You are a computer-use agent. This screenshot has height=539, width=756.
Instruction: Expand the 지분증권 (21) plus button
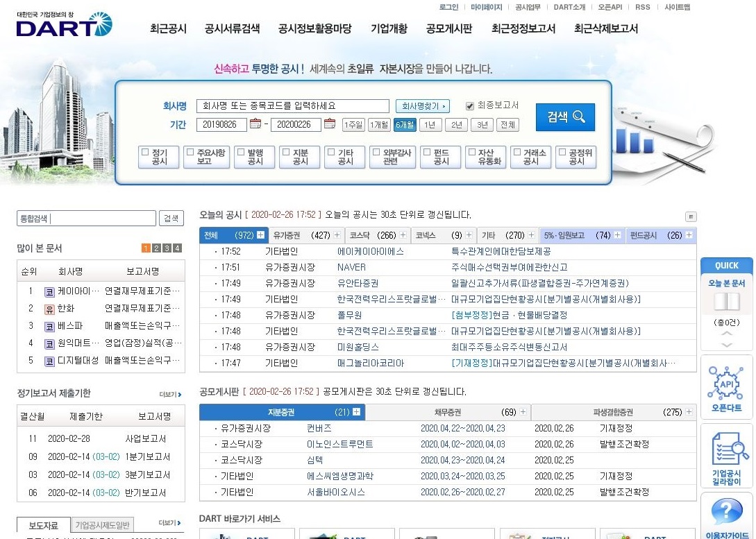356,412
